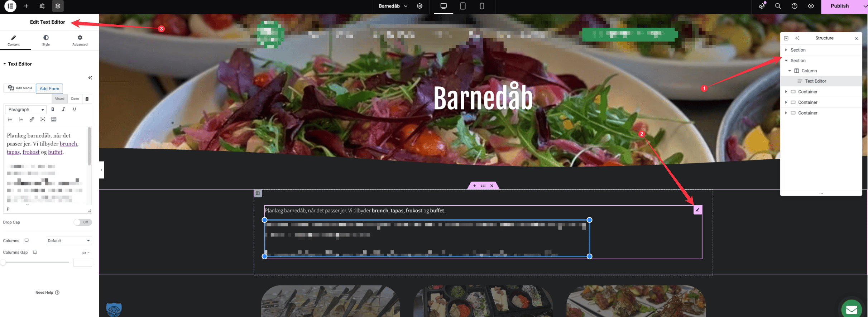
Task: Click the section drag dots handle
Action: pos(483,186)
